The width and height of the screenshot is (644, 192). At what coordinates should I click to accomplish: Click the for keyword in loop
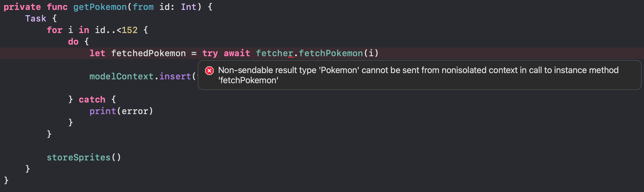[x=55, y=30]
